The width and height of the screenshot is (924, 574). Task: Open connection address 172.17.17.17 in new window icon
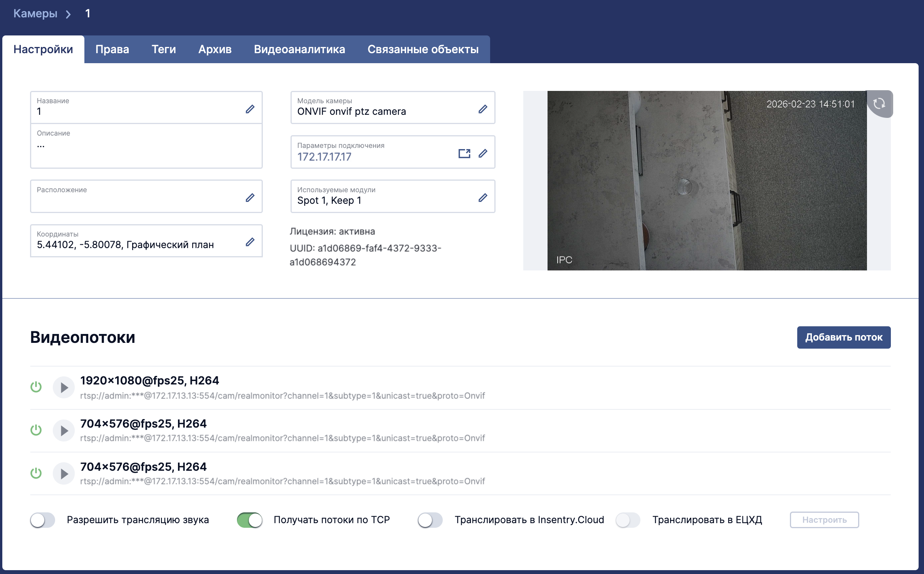click(464, 154)
